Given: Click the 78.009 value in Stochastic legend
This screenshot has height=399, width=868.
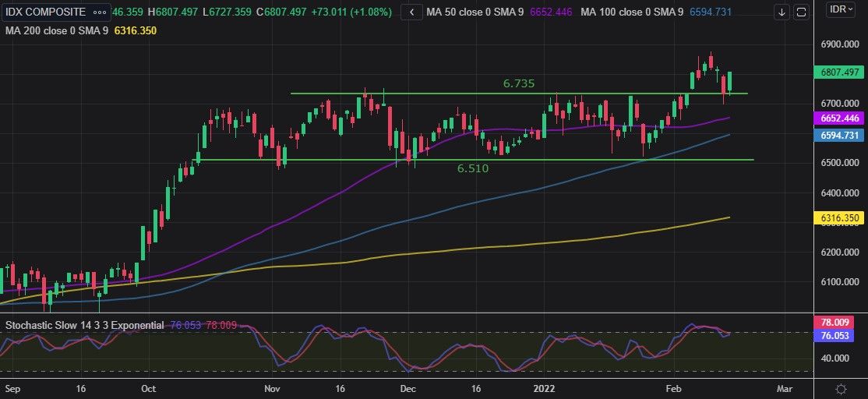Looking at the screenshot, I should point(221,326).
